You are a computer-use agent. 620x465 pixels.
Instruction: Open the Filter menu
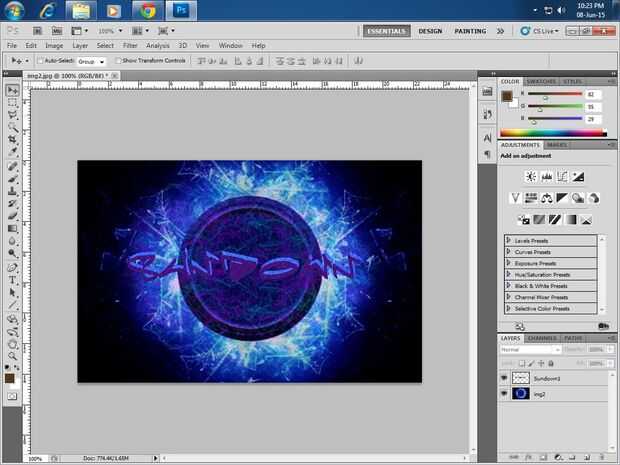[x=130, y=45]
